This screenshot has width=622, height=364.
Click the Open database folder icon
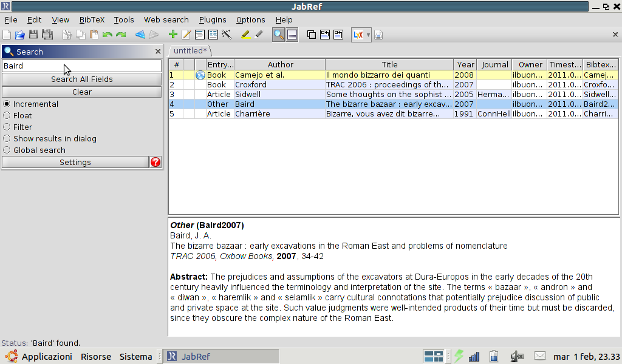tap(20, 35)
